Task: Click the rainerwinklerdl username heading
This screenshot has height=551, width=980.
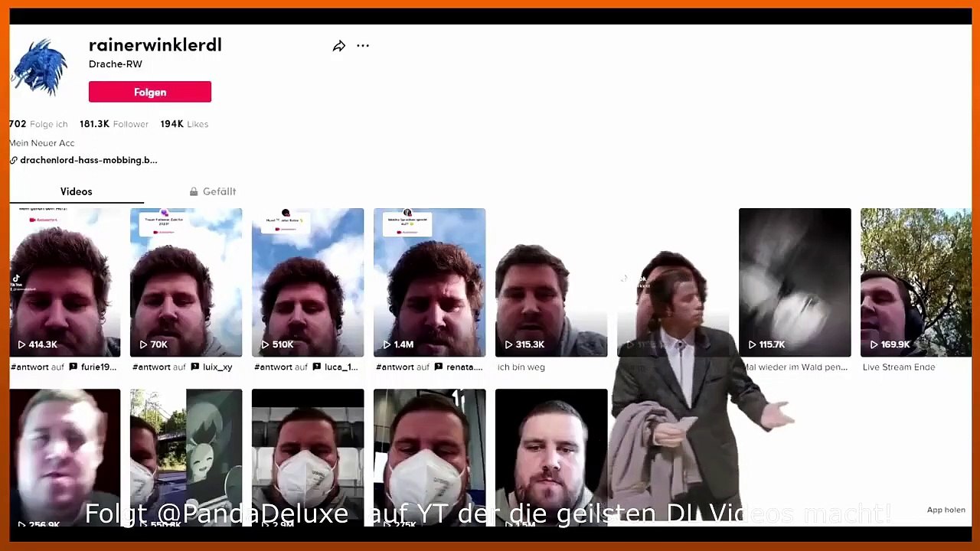Action: pyautogui.click(x=155, y=45)
